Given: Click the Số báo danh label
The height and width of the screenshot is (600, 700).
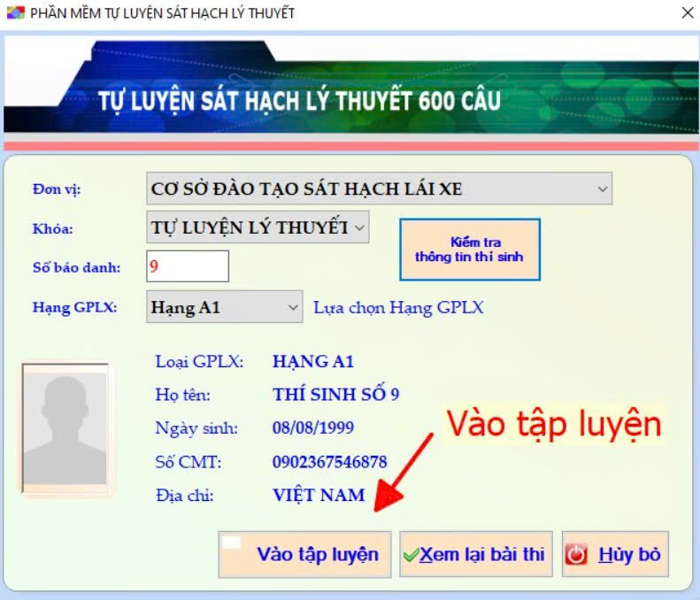Looking at the screenshot, I should click(77, 267).
